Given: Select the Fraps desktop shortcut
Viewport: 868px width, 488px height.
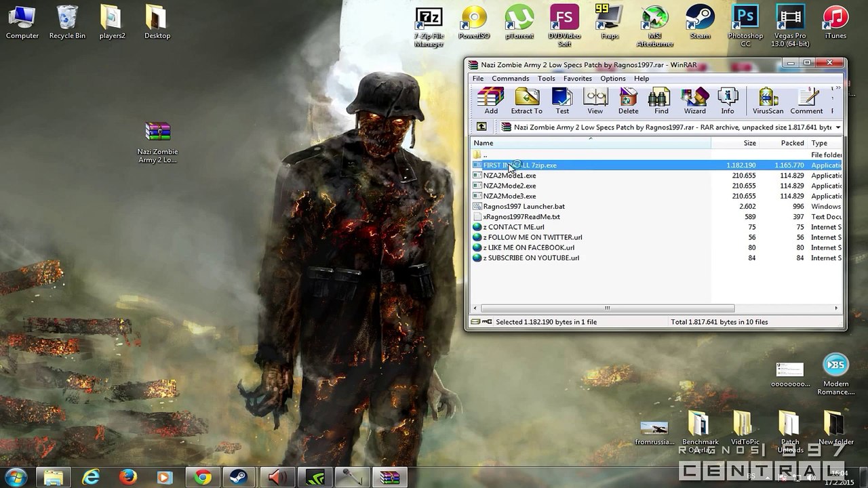Looking at the screenshot, I should pyautogui.click(x=610, y=22).
